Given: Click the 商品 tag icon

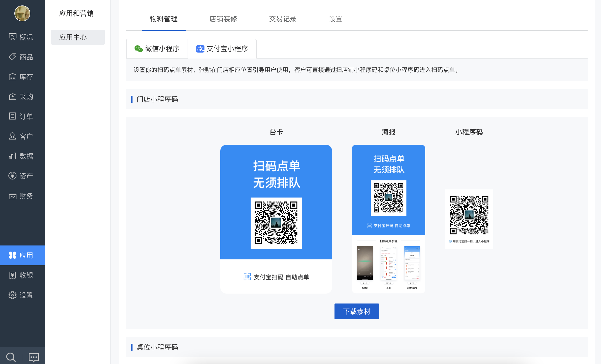Looking at the screenshot, I should [x=13, y=57].
